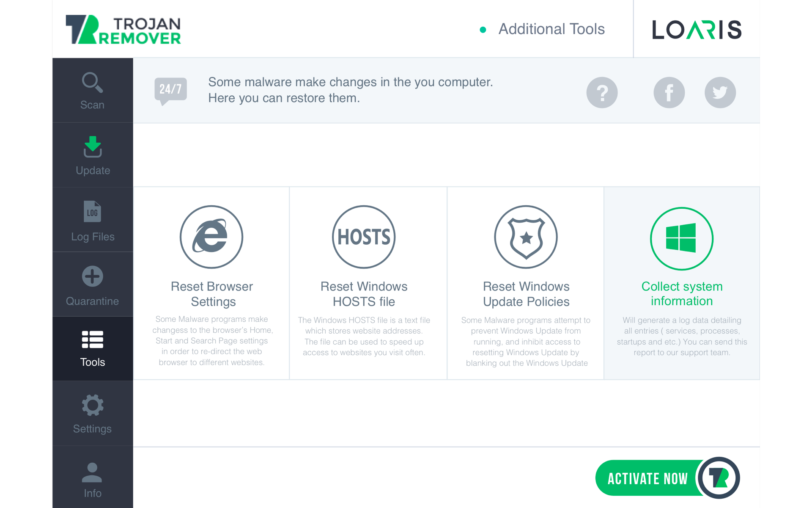
Task: Click the Additional Tools header label
Action: pyautogui.click(x=551, y=29)
